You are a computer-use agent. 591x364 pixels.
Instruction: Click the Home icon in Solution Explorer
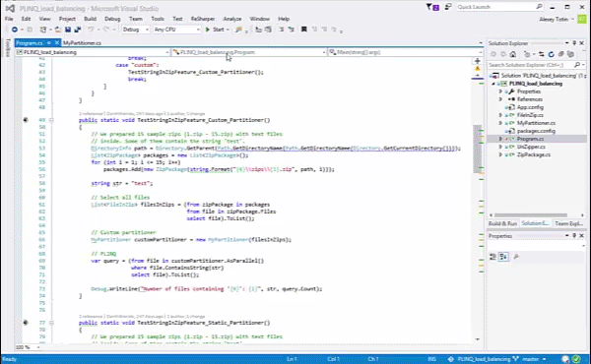point(512,54)
